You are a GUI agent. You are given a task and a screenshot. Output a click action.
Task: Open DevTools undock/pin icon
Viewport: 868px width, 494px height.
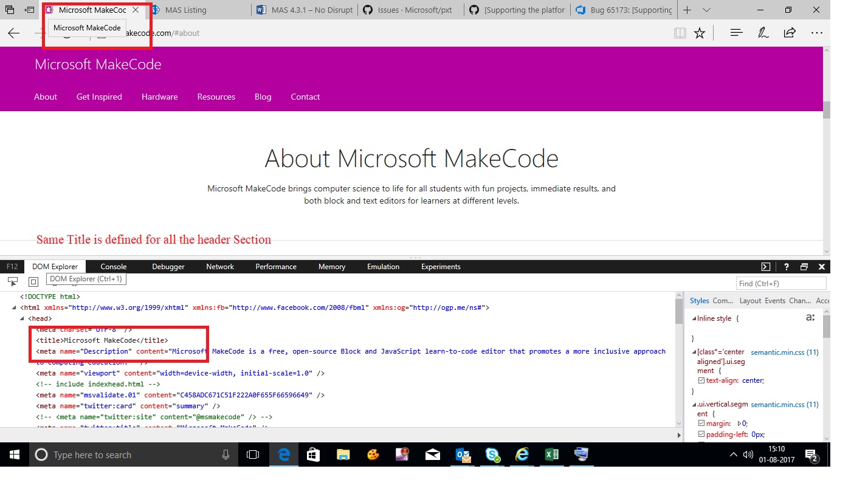[804, 266]
